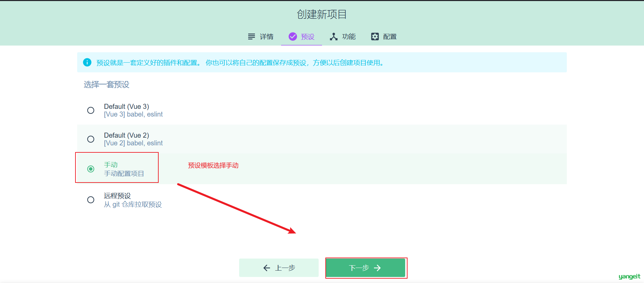Click the "从 git 仓库拉取预设" description
This screenshot has width=644, height=283.
(133, 204)
